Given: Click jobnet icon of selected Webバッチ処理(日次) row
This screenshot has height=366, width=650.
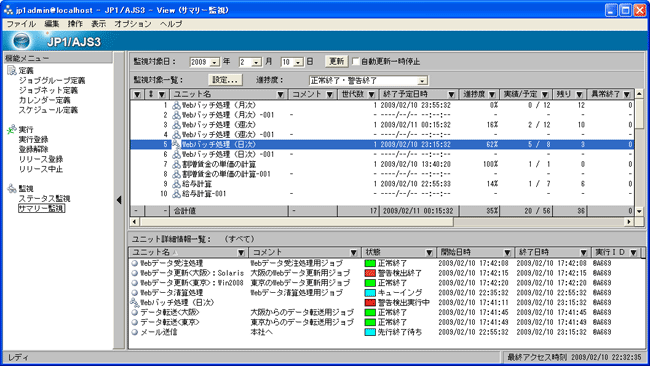Looking at the screenshot, I should (177, 145).
